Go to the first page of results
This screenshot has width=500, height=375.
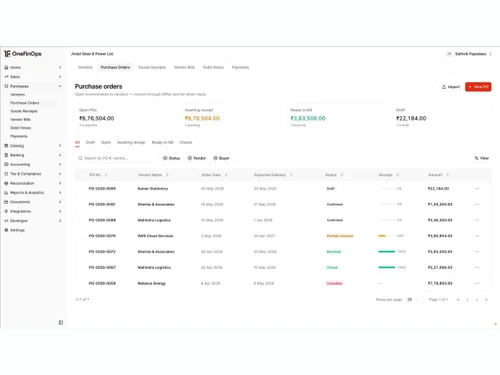458,300
